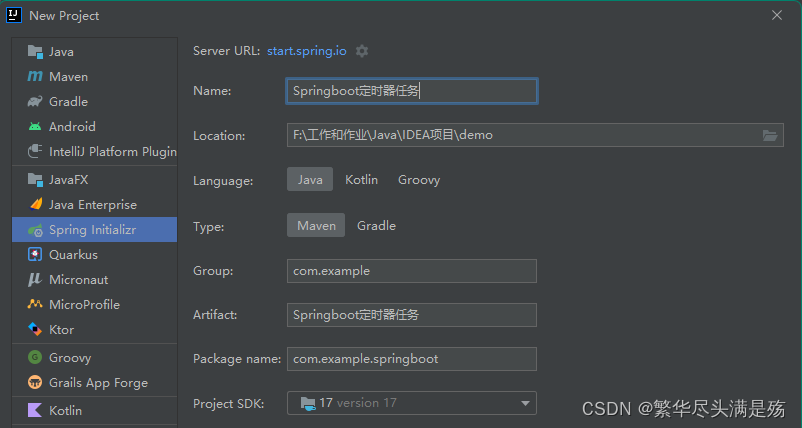This screenshot has width=802, height=428.
Task: Choose Gradle as the build type
Action: (x=376, y=226)
